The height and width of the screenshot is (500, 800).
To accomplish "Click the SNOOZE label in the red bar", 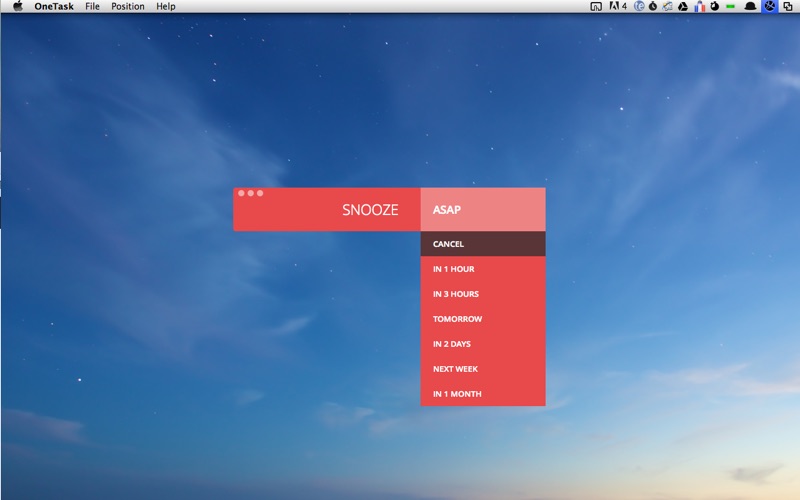I will [x=370, y=210].
